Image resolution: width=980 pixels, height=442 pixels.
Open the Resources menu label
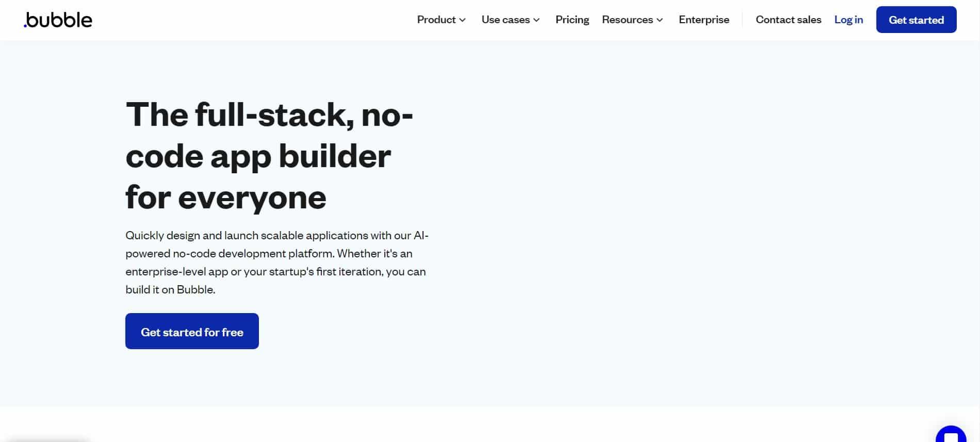coord(627,20)
